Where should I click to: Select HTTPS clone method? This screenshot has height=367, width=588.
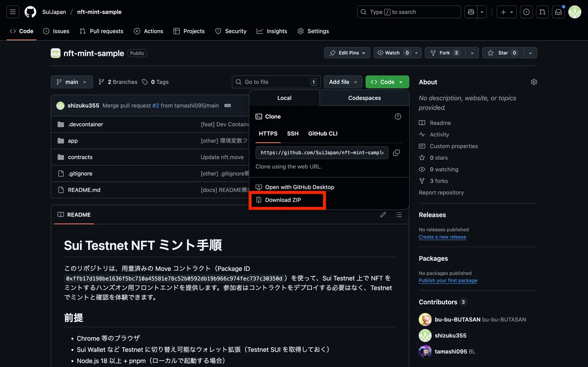pyautogui.click(x=268, y=134)
